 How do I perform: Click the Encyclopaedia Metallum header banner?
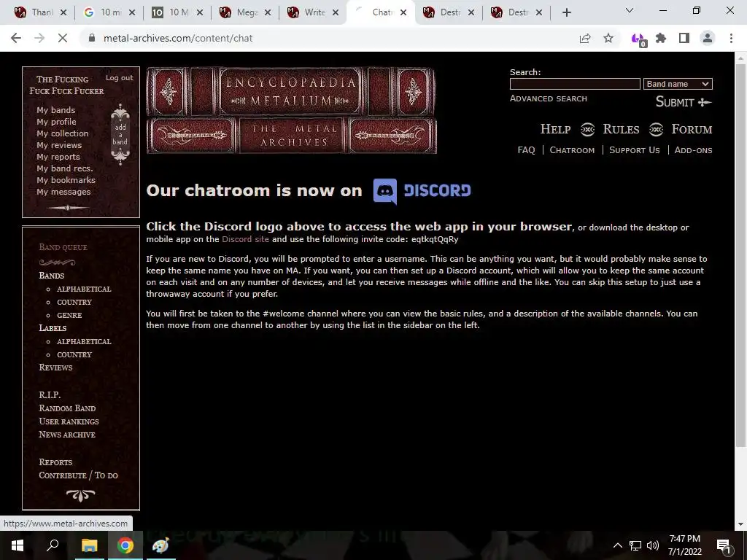point(291,110)
